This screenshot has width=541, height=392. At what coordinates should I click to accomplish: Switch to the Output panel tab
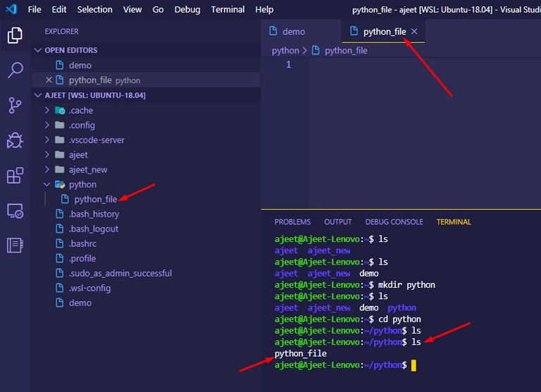pyautogui.click(x=338, y=222)
